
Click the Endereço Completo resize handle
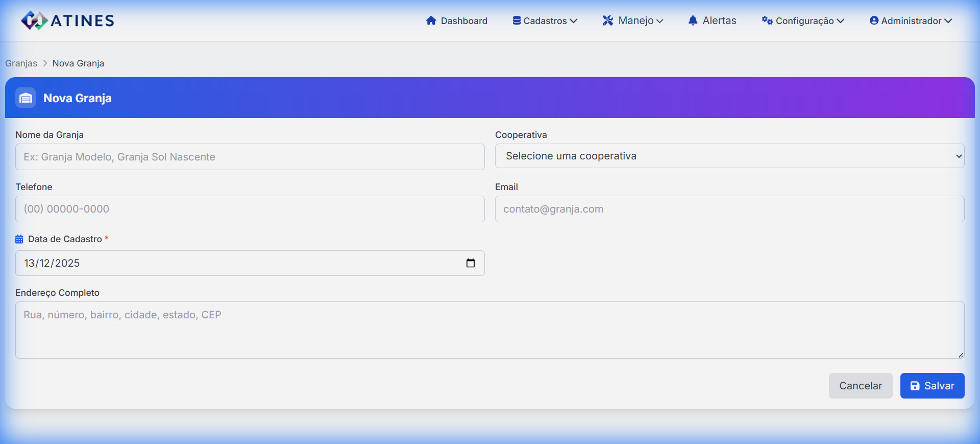(x=960, y=355)
